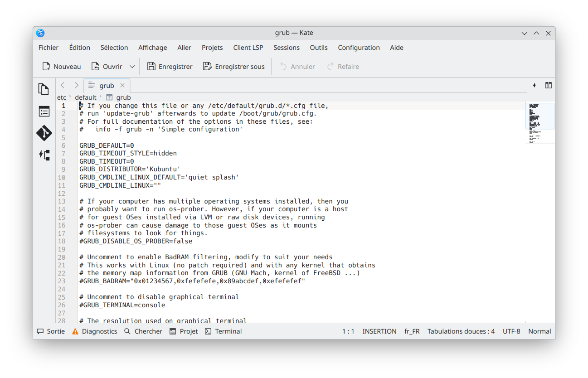Click the Refaire redo arrow icon
Image resolution: width=588 pixels, height=378 pixels.
(330, 67)
